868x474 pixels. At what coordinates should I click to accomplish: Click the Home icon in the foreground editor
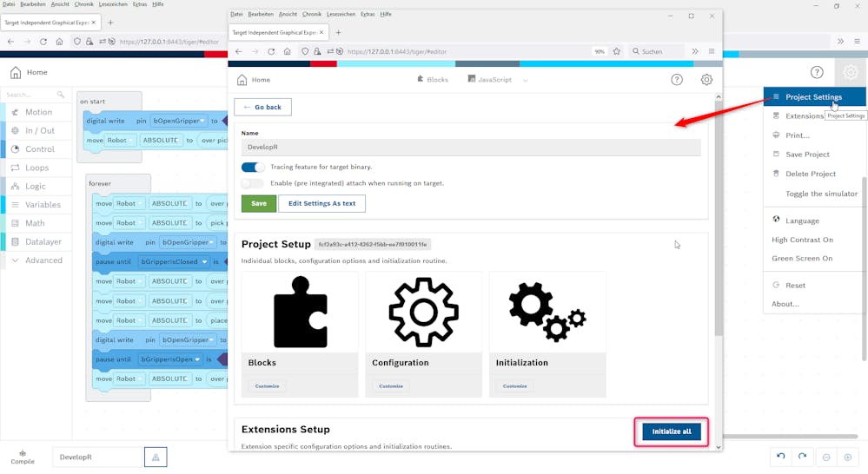click(x=242, y=80)
